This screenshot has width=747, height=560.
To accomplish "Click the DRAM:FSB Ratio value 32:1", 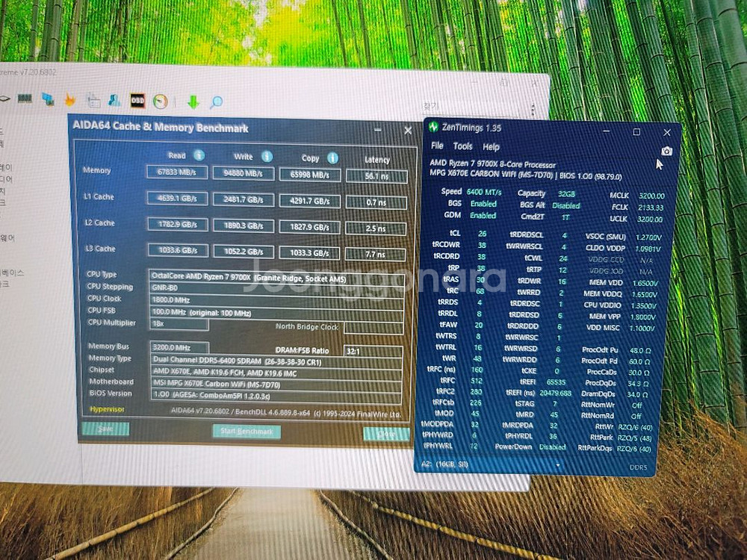I will click(x=373, y=352).
